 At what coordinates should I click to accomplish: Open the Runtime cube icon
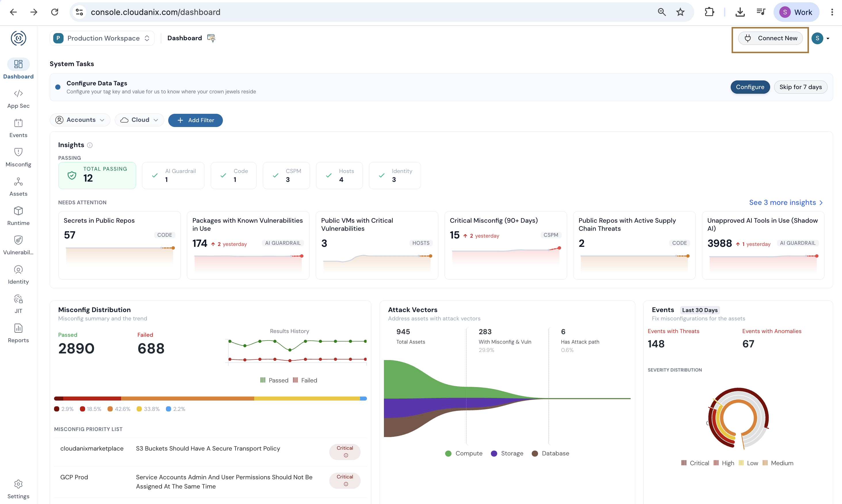18,211
